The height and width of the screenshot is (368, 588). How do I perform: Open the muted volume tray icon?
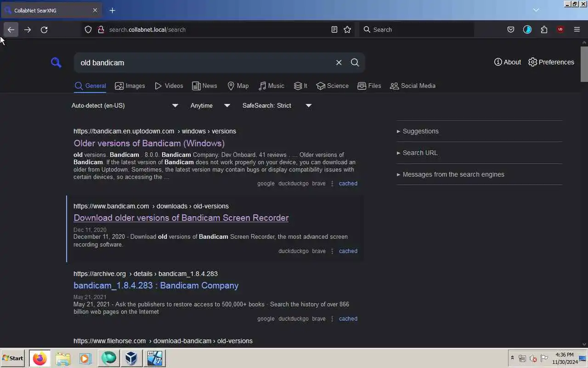[x=533, y=358]
